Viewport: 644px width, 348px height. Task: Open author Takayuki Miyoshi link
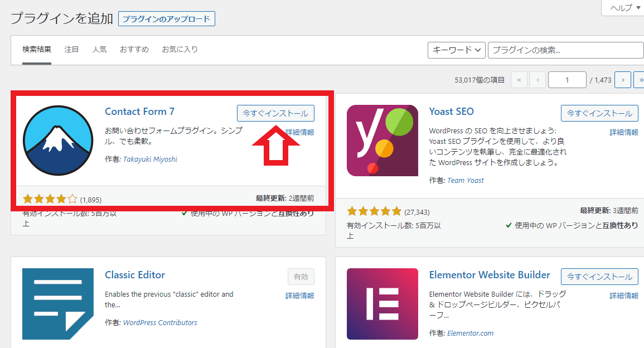tap(151, 159)
